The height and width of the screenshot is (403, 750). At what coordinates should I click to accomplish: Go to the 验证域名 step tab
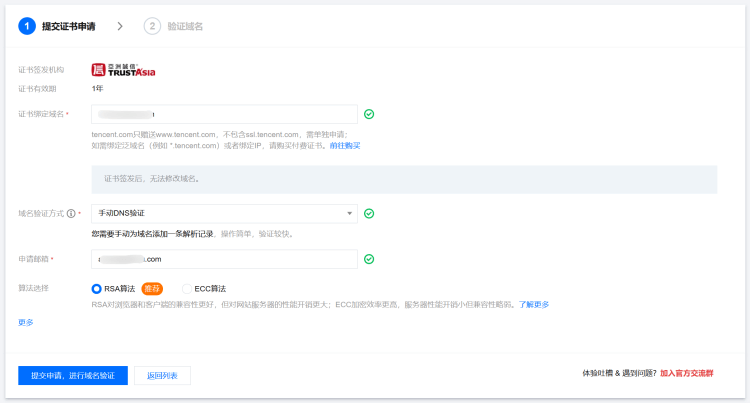click(185, 26)
